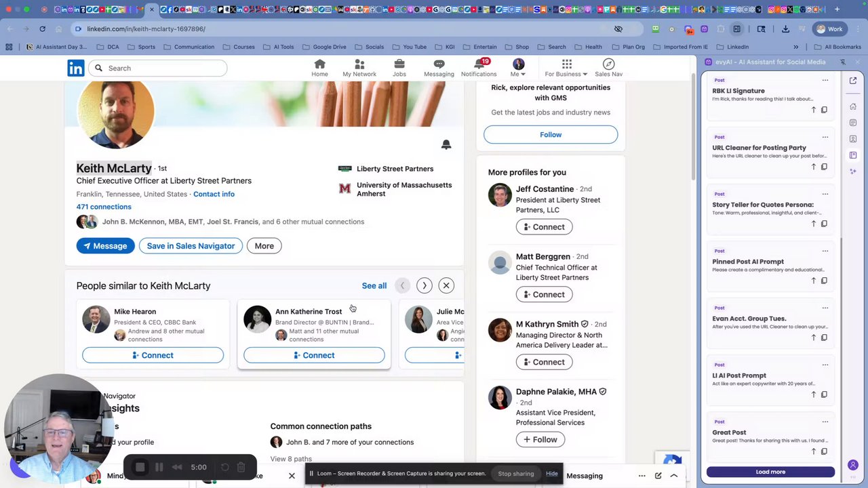Viewport: 868px width, 488px height.
Task: Restart the Loom recording
Action: [x=224, y=467]
